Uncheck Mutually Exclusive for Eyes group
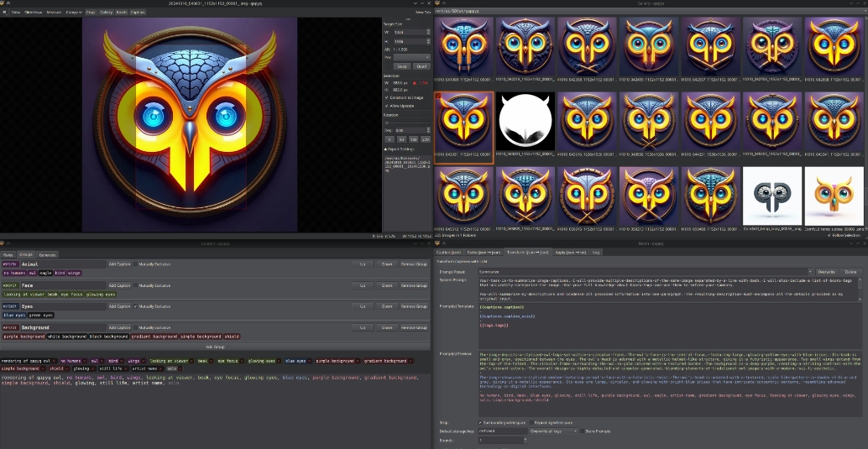 coord(137,306)
